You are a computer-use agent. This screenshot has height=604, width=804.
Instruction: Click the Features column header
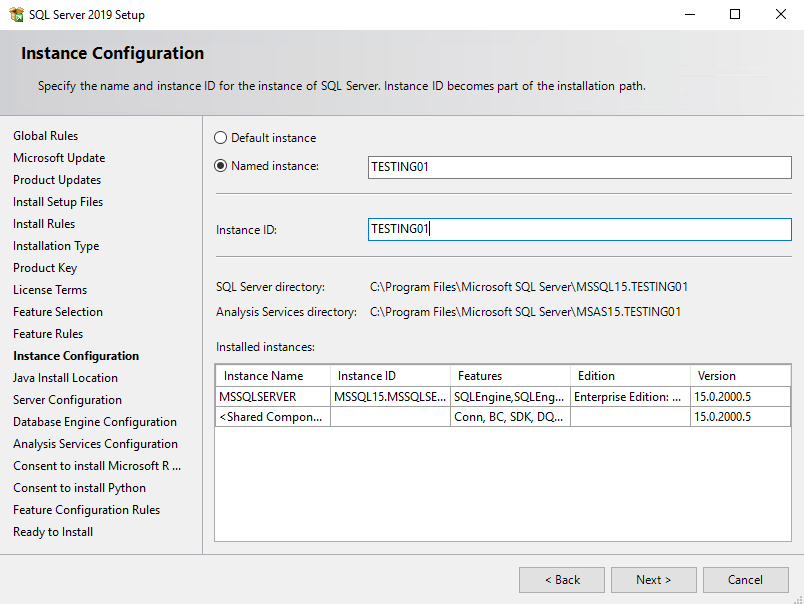pyautogui.click(x=510, y=376)
